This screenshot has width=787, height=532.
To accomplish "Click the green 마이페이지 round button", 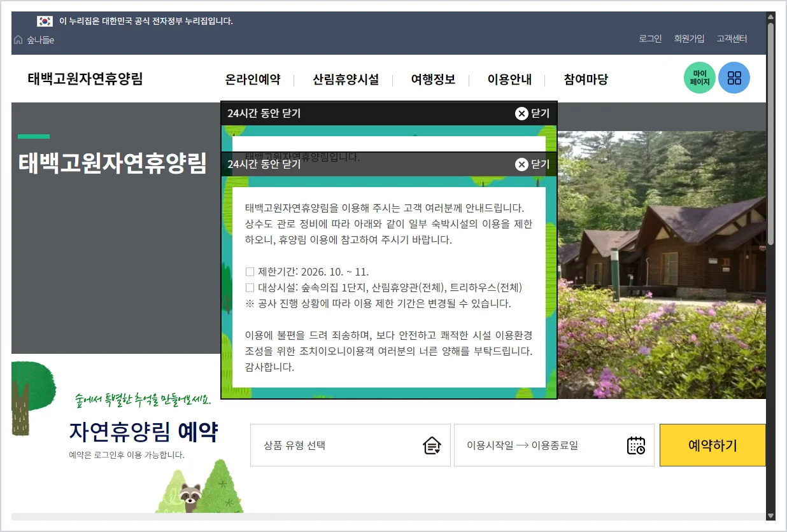I will (x=700, y=78).
